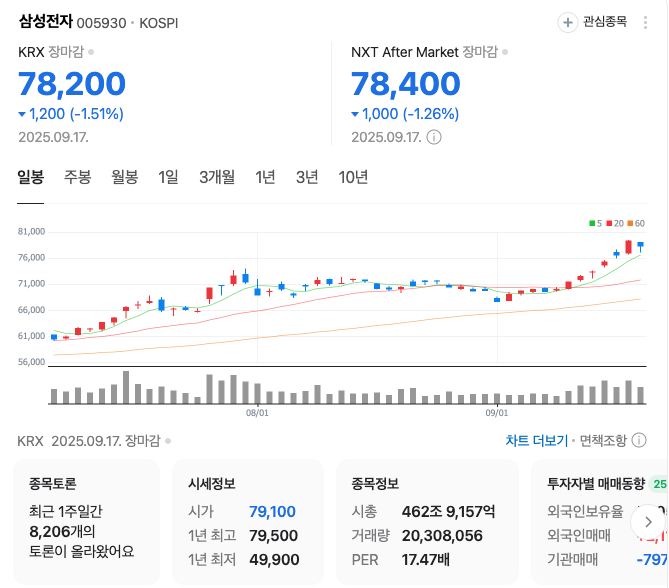Switch to the 월봉 chart tab

click(125, 177)
